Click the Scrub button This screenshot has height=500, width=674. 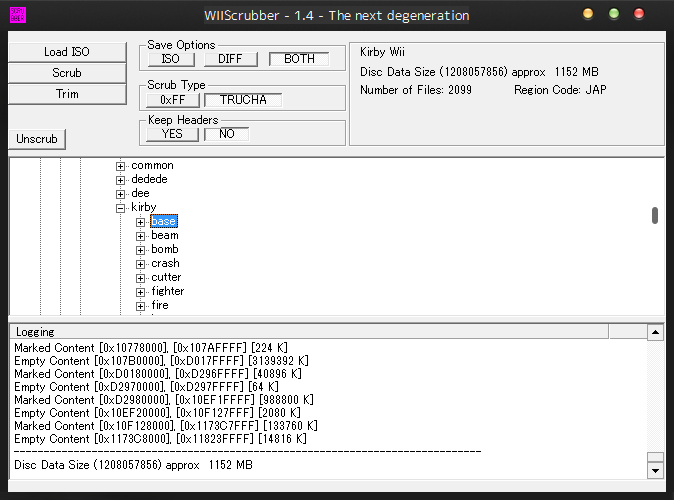click(x=67, y=73)
